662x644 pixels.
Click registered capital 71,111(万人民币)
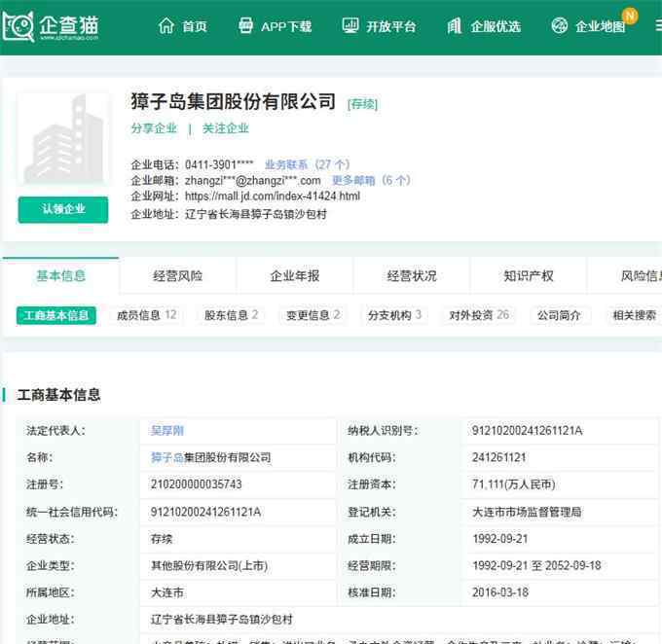coord(513,484)
